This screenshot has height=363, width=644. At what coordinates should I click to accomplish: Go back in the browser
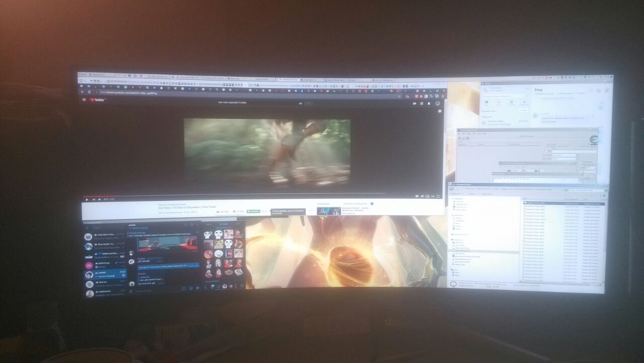click(84, 92)
